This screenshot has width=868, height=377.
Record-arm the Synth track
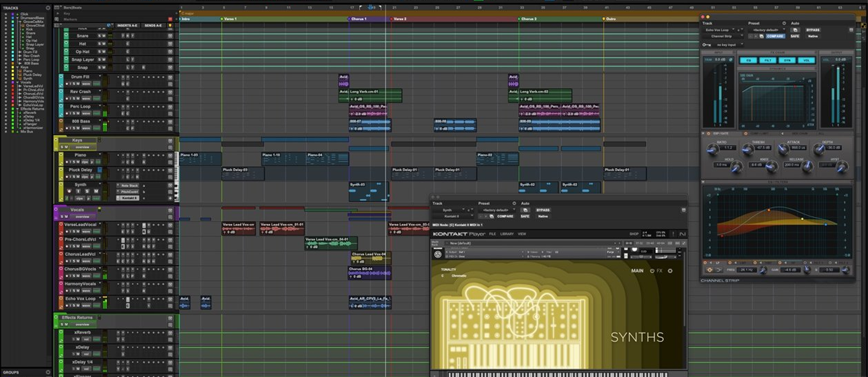pos(69,191)
